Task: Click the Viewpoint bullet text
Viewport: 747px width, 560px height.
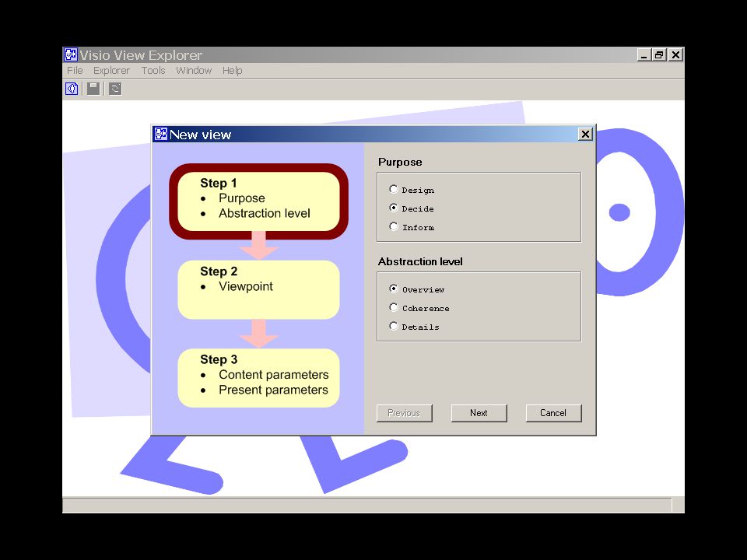Action: pos(246,287)
